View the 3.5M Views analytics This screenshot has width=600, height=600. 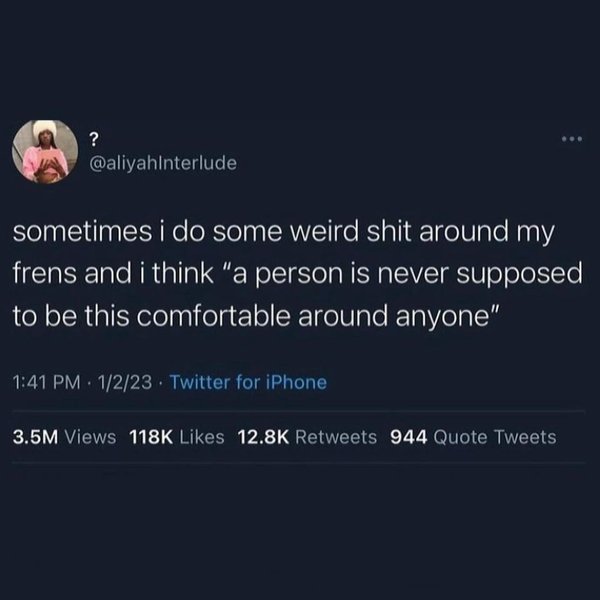(x=64, y=437)
